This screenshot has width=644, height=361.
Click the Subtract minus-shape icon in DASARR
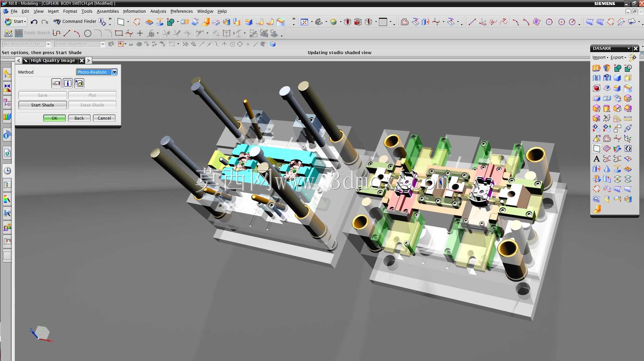(x=628, y=68)
